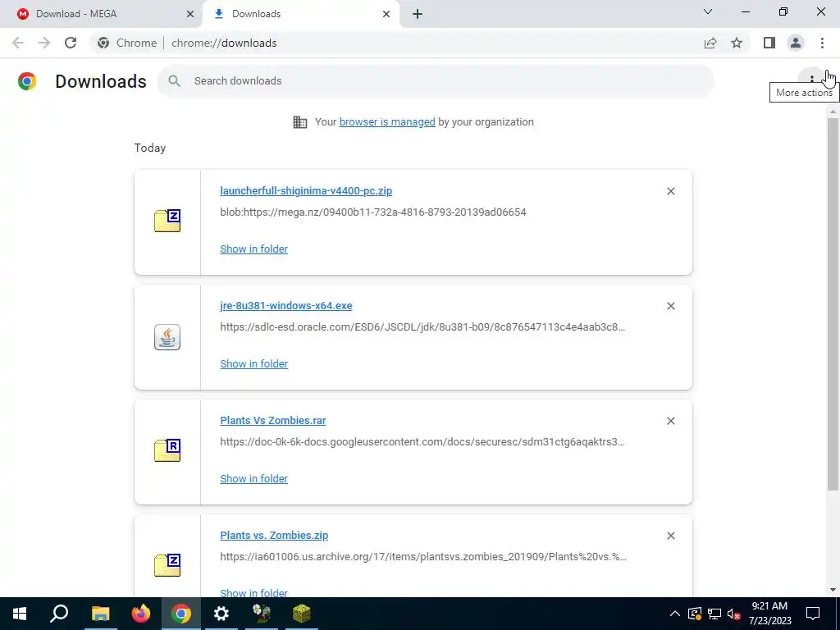The image size is (840, 630).
Task: Show Plants Vs Zombies.rar in folder
Action: tap(254, 479)
